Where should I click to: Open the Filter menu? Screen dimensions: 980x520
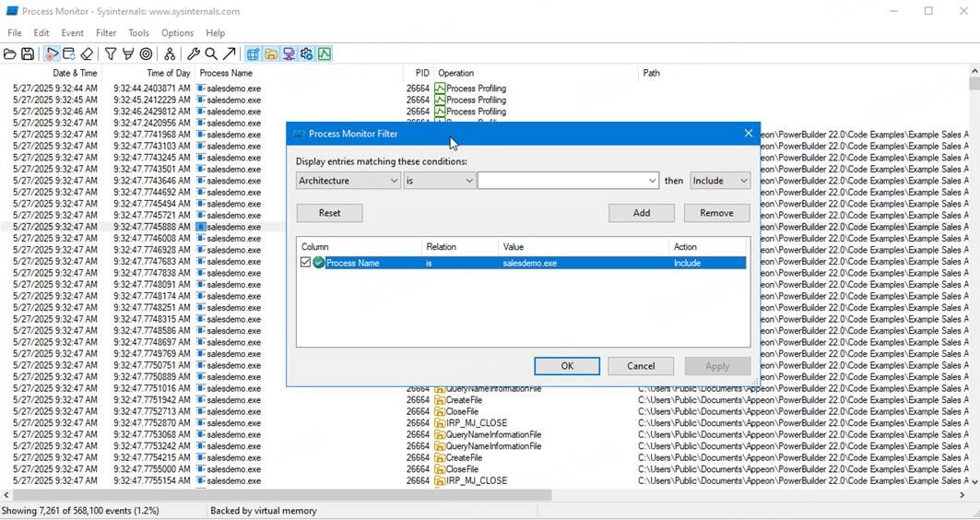[x=106, y=33]
